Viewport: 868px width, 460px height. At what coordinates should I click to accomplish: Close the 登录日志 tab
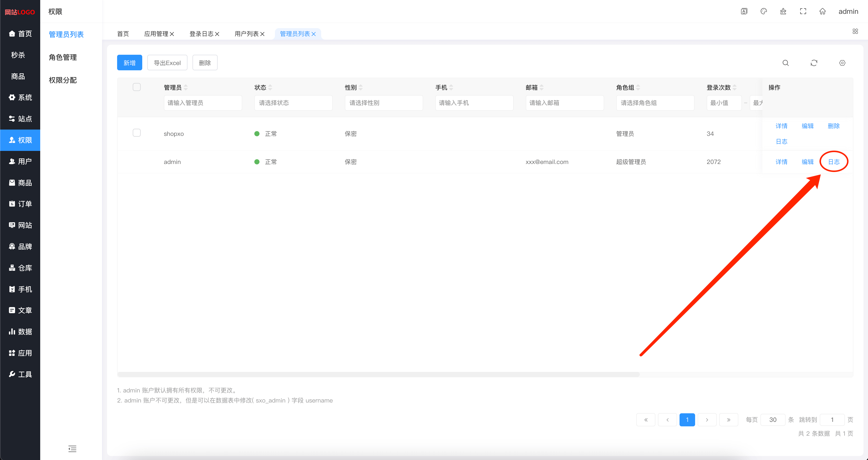pyautogui.click(x=217, y=34)
